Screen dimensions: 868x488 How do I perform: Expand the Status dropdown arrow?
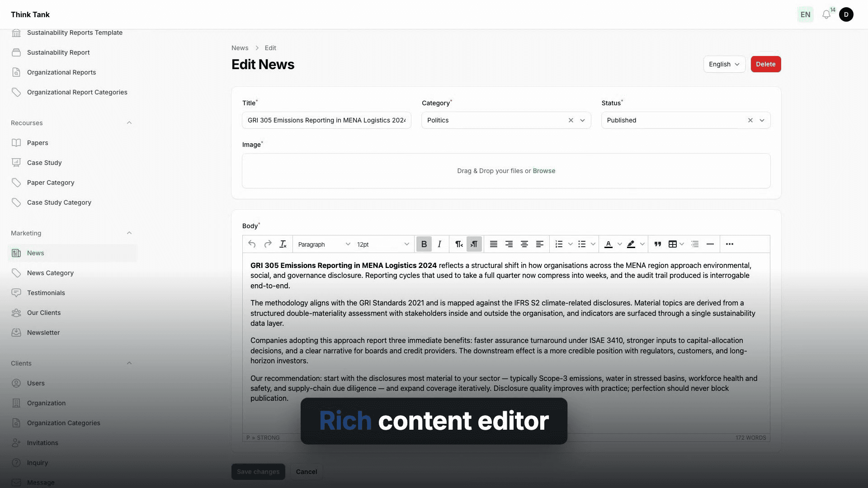pos(762,120)
